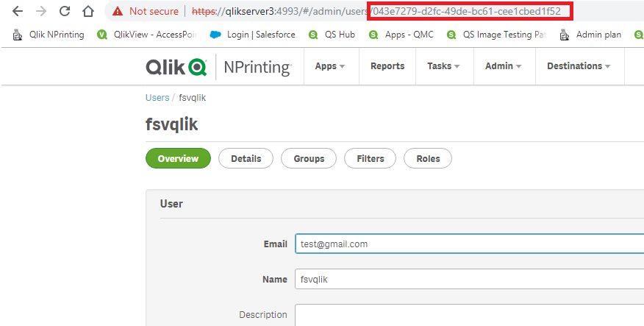The image size is (644, 326).
Task: Open the Login | Salesforce bookmark
Action: pos(252,35)
